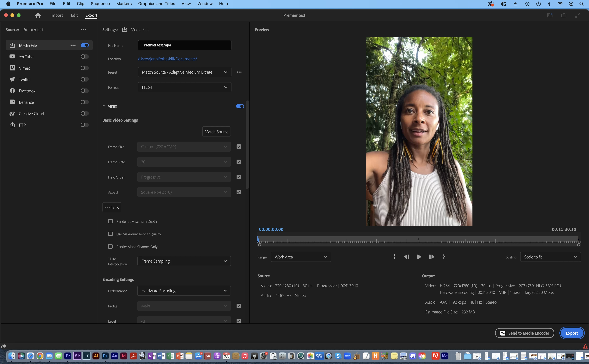Open the preset options three-dot menu
The height and width of the screenshot is (364, 589).
click(239, 72)
